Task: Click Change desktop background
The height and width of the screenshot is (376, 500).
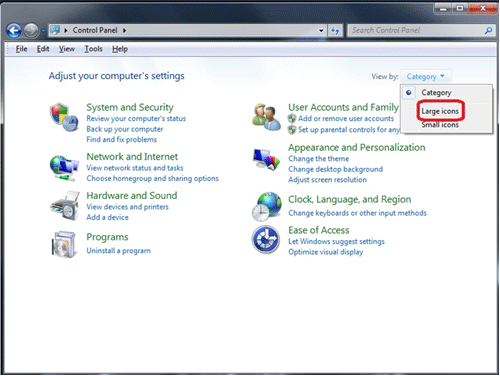Action: (335, 169)
